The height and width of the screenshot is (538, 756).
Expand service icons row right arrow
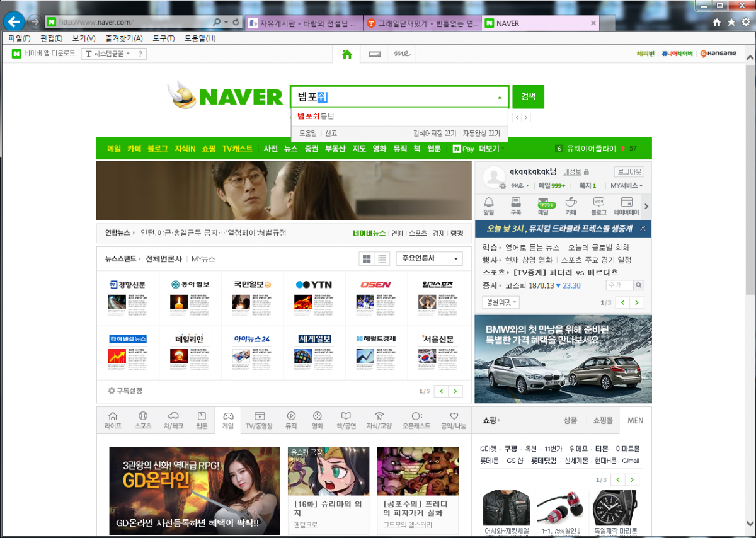(646, 206)
